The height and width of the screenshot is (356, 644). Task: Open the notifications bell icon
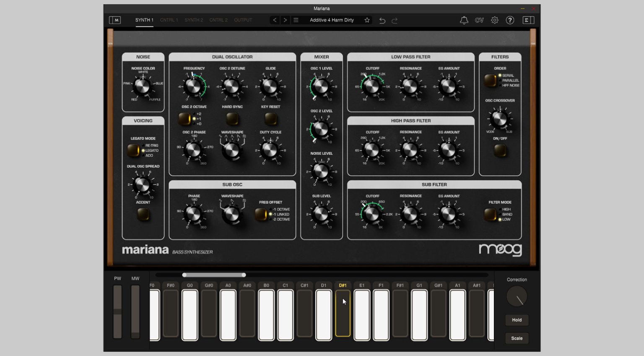click(x=464, y=20)
